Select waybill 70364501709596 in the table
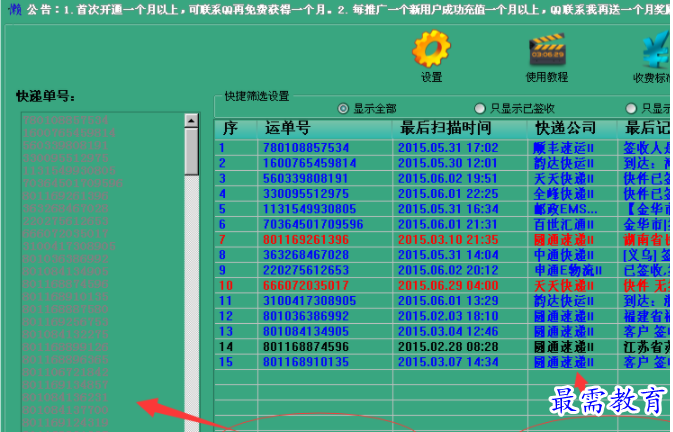The width and height of the screenshot is (673, 432). (x=313, y=224)
